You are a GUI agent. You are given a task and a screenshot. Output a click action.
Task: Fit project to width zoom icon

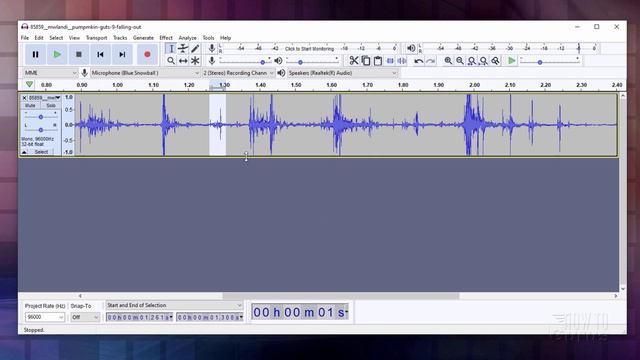(484, 61)
